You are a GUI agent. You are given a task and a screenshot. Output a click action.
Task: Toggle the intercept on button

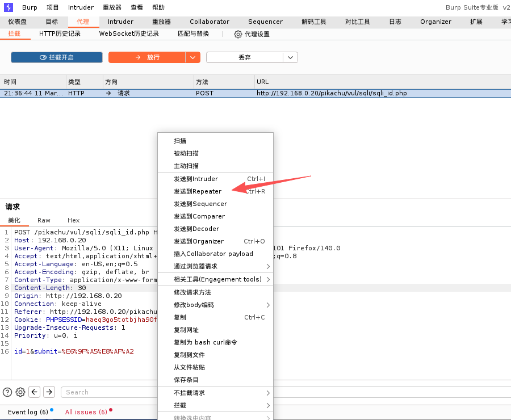coord(57,57)
